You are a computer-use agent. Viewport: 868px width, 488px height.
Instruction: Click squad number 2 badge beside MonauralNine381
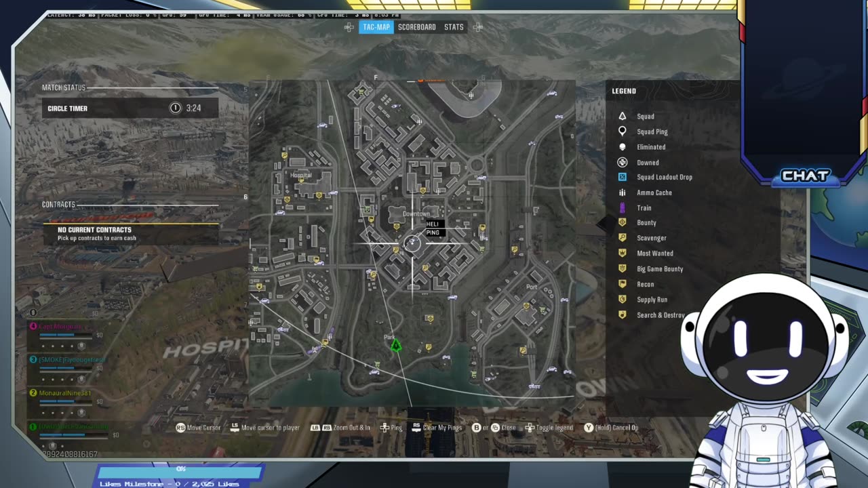[x=33, y=393]
